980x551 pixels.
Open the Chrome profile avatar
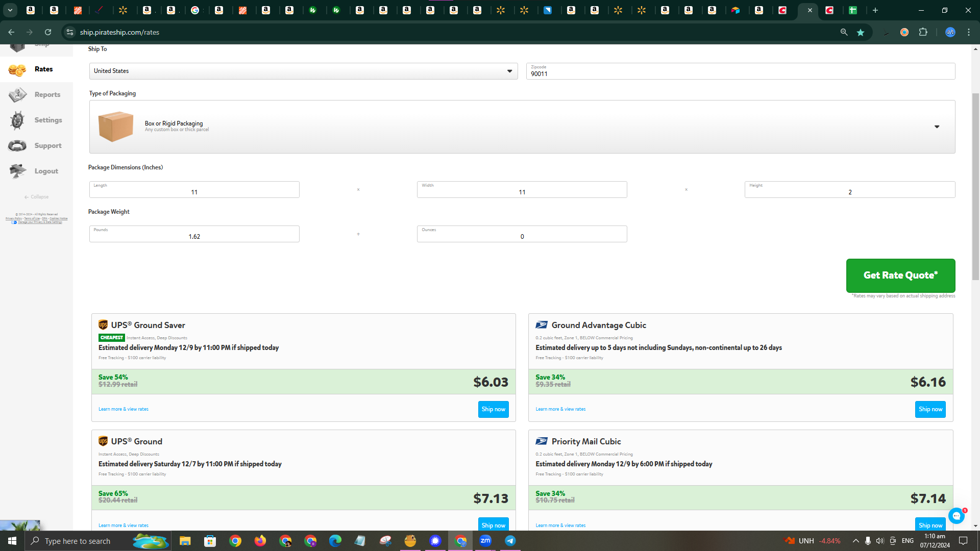point(950,32)
